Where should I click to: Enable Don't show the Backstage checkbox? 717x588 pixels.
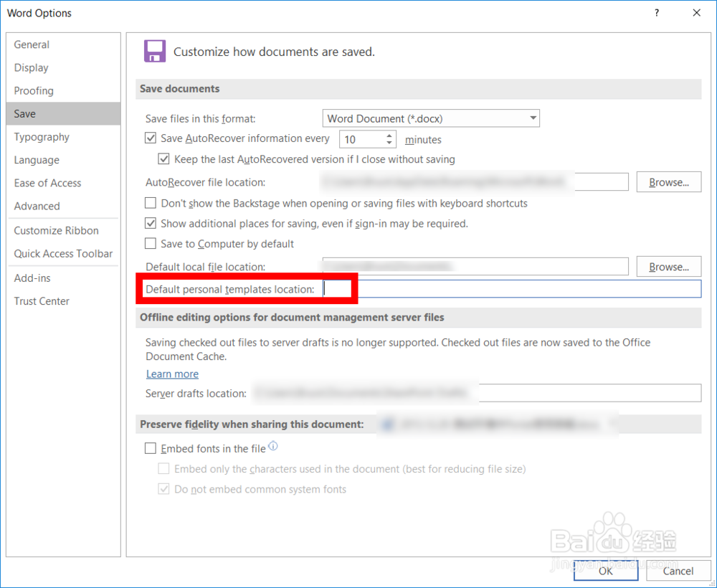[150, 203]
